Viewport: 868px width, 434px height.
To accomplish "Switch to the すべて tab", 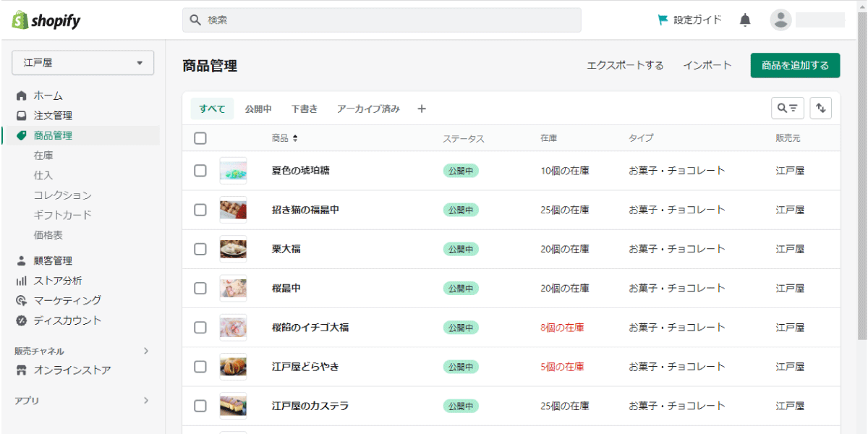I will [212, 109].
